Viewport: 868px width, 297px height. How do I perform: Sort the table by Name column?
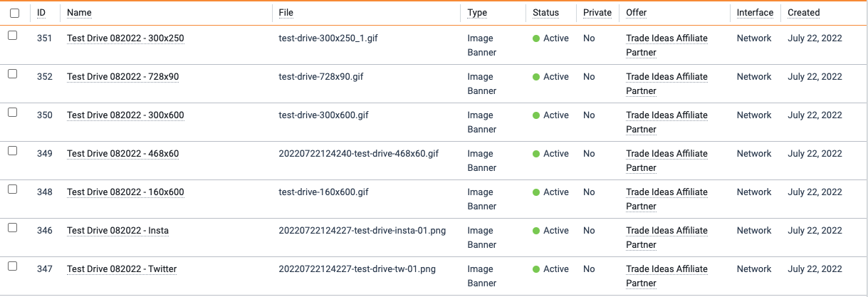pyautogui.click(x=79, y=13)
